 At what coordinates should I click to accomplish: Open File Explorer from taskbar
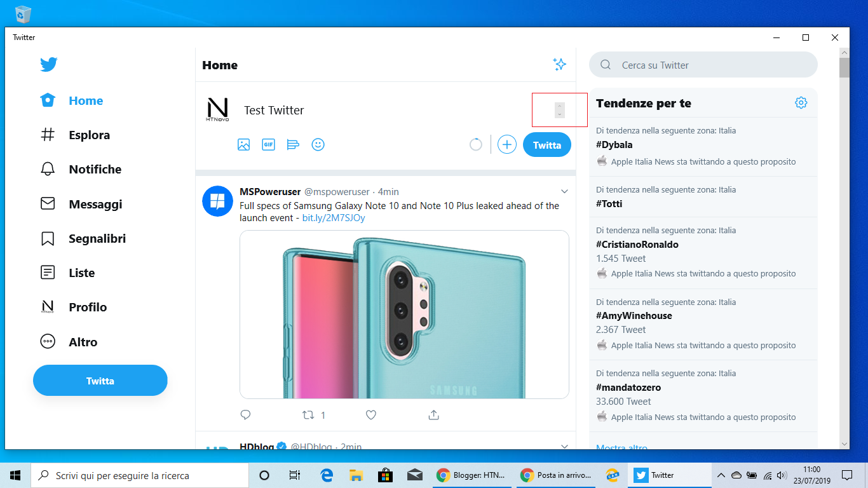pos(356,475)
